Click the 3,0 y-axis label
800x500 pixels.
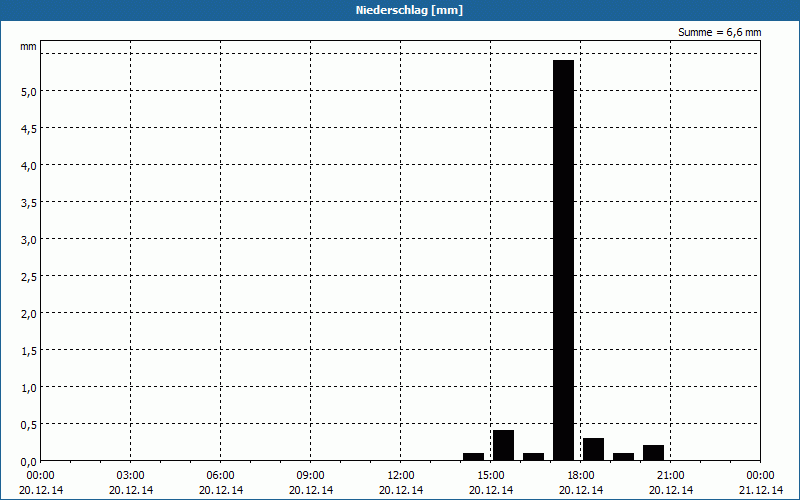[x=29, y=240]
